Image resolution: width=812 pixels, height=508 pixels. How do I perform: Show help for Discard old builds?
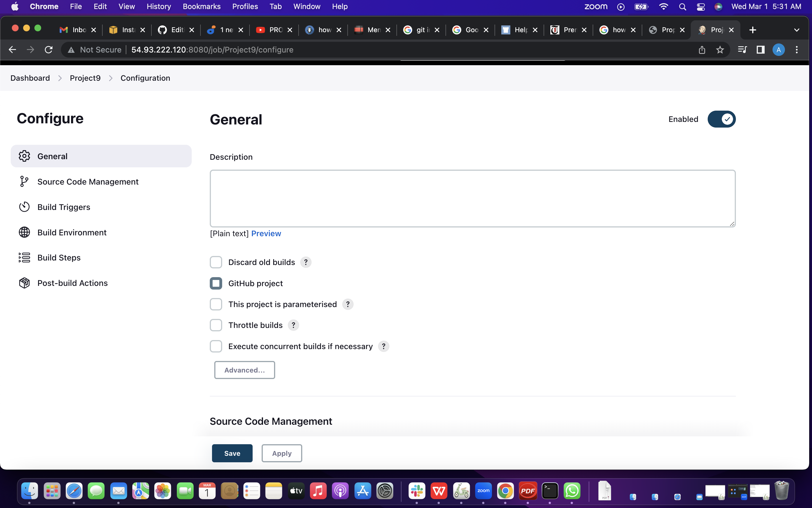306,262
